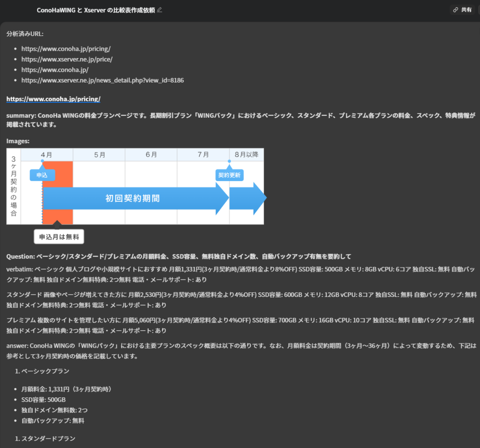480x448 pixels.
Task: Click the Images: label
Action: pos(18,141)
